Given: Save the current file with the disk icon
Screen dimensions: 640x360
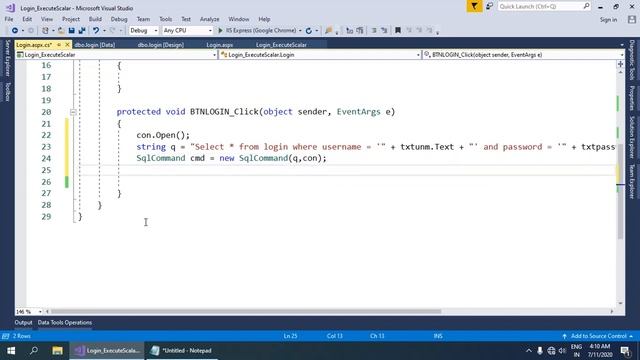Looking at the screenshot, I should 71,31.
